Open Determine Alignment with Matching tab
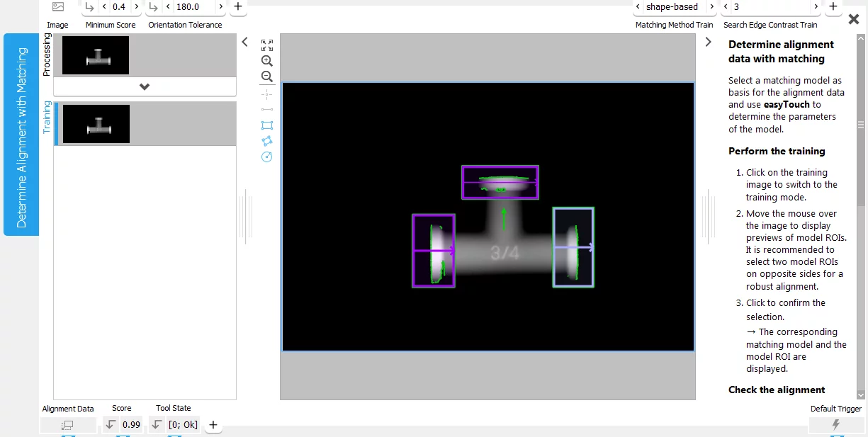 [x=21, y=135]
